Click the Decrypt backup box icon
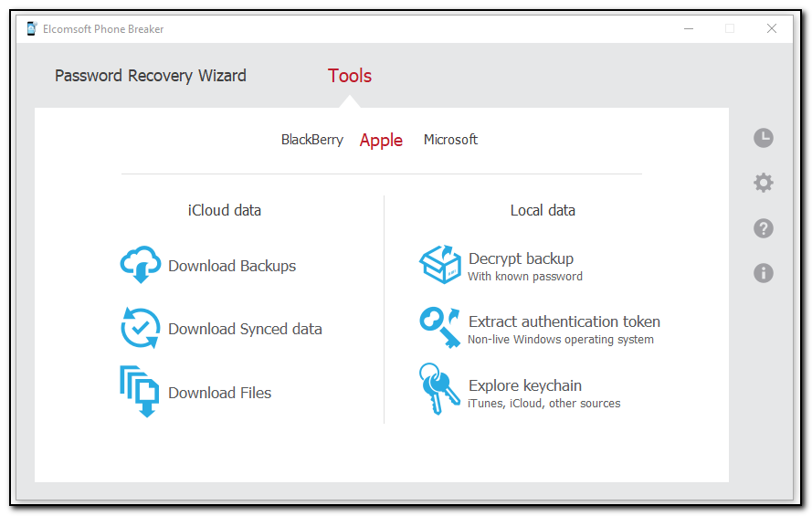This screenshot has height=516, width=812. click(x=439, y=265)
